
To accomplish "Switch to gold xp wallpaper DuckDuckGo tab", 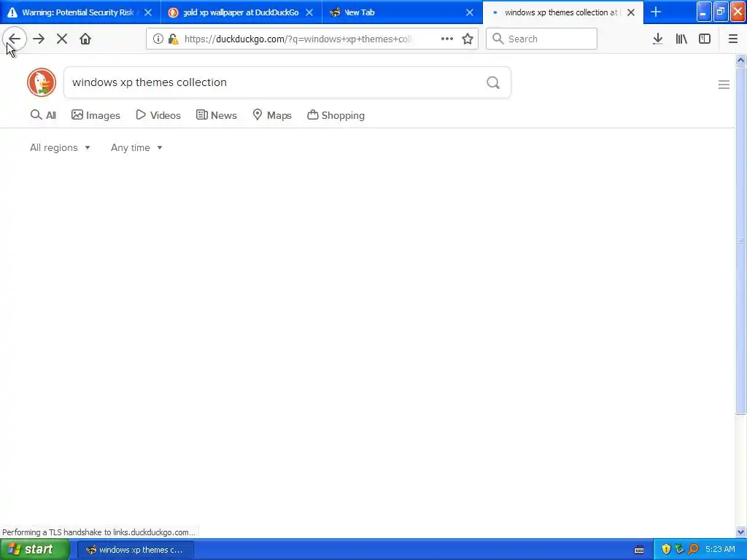I will [241, 12].
